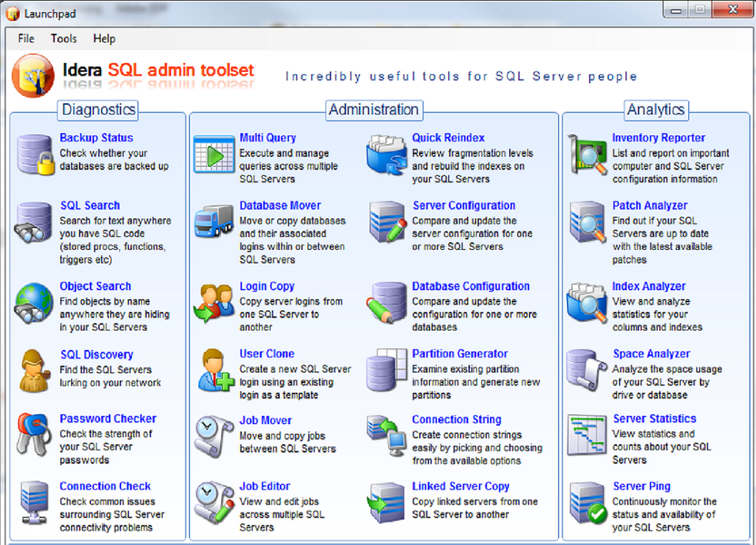Open the Index Analyzer link
The width and height of the screenshot is (756, 545).
point(649,286)
